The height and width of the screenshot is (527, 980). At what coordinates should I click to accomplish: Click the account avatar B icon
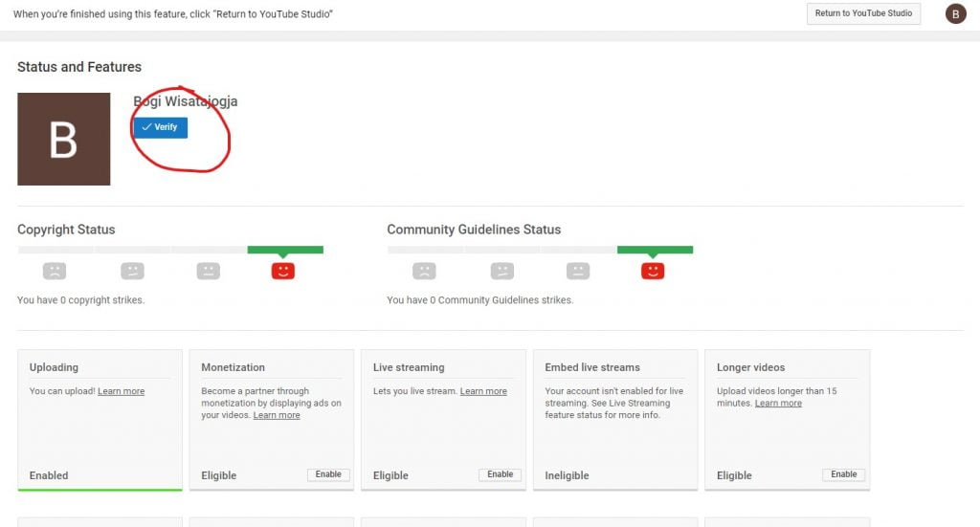[x=955, y=13]
